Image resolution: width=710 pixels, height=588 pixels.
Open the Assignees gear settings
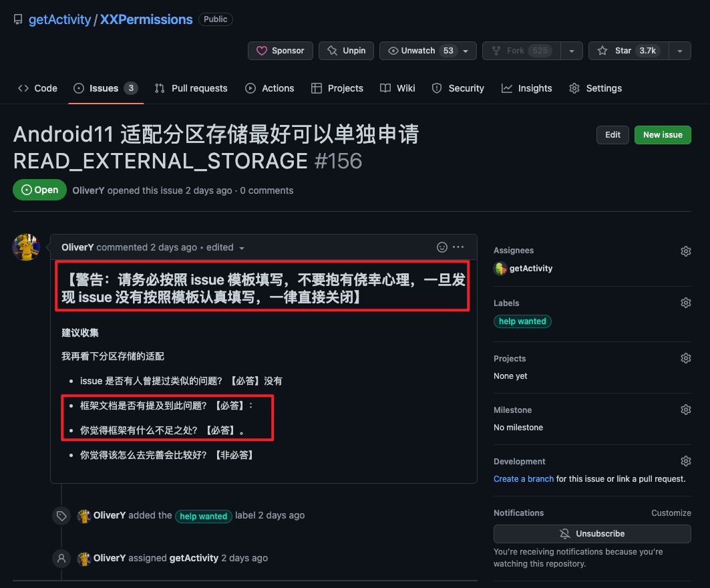(x=685, y=251)
